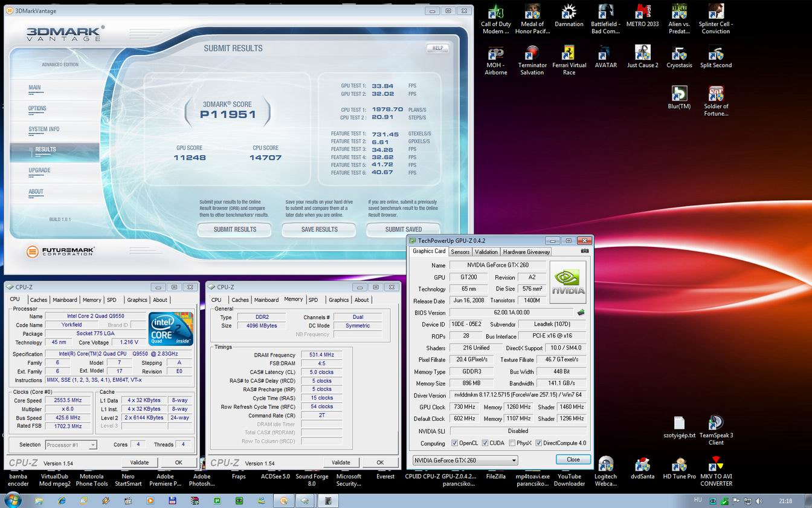Screen dimensions: 812x508
Task: Open szotyigép.txt file on desktop
Action: (x=679, y=427)
